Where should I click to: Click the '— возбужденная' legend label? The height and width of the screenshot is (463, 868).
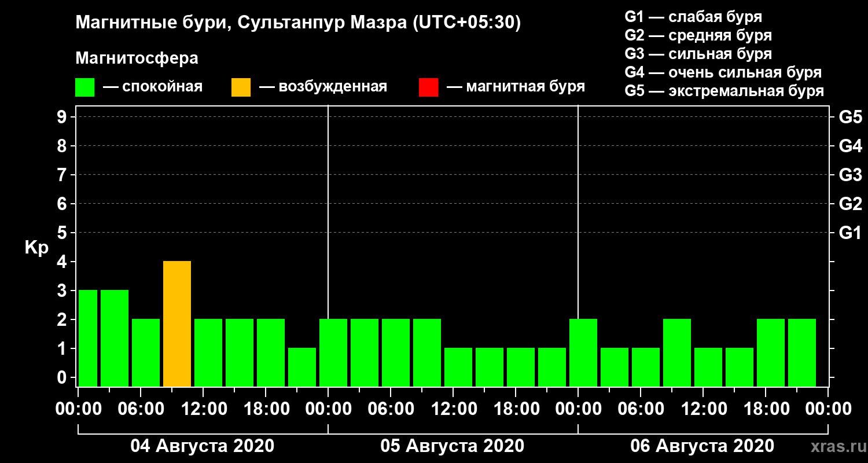[323, 87]
